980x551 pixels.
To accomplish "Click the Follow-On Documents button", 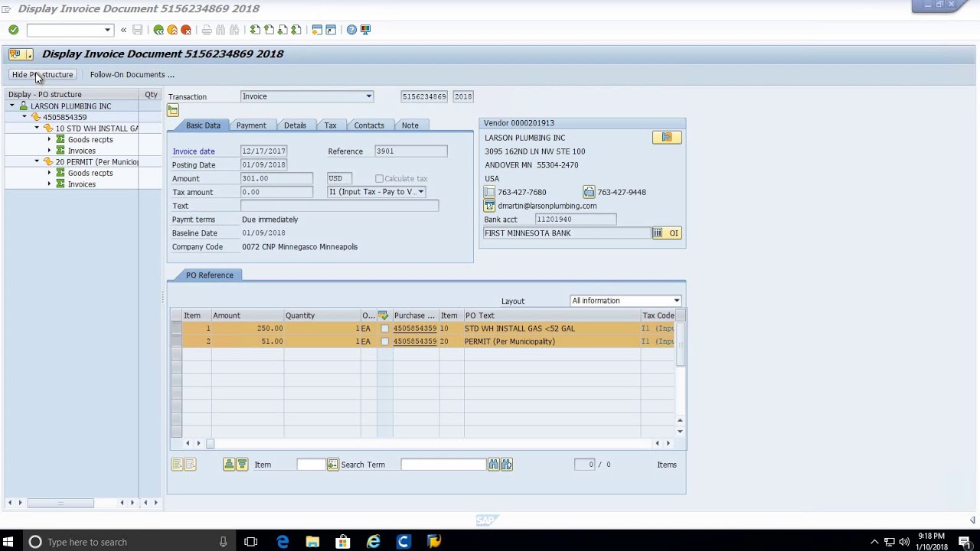I will pos(132,75).
